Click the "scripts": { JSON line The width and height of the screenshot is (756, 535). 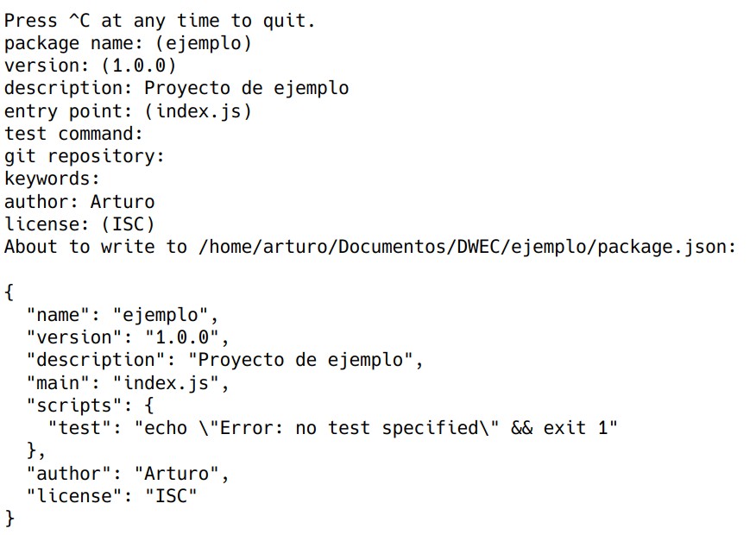point(90,405)
